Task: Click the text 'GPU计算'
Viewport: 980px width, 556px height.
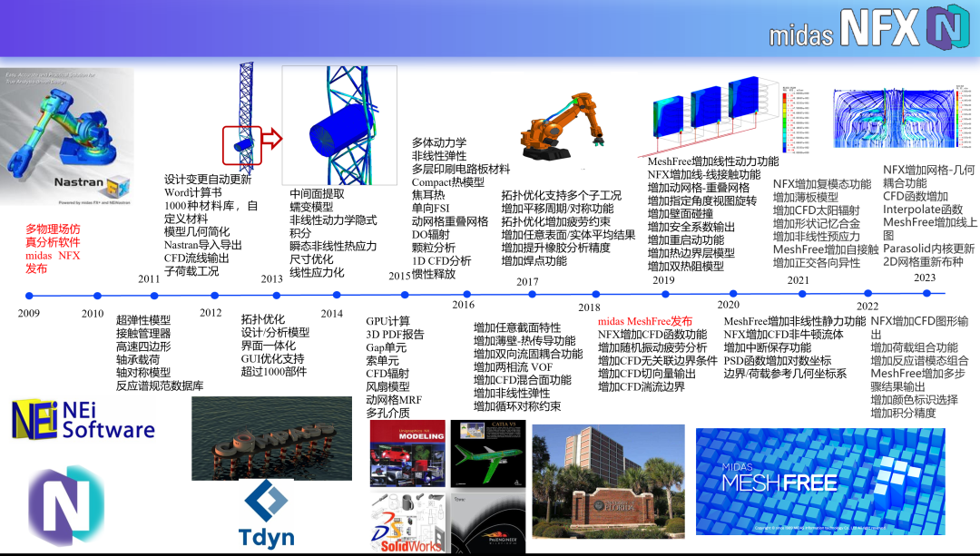Action: point(388,321)
